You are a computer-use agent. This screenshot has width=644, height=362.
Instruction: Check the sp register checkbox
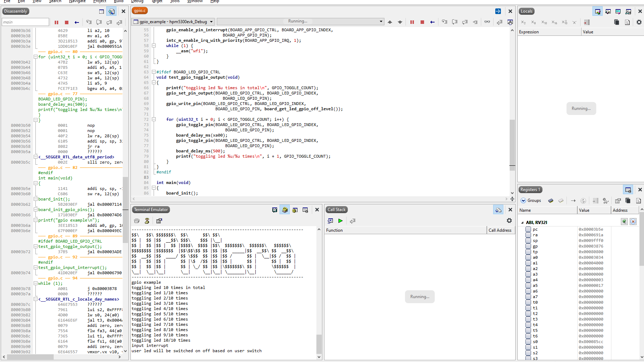[x=528, y=241]
